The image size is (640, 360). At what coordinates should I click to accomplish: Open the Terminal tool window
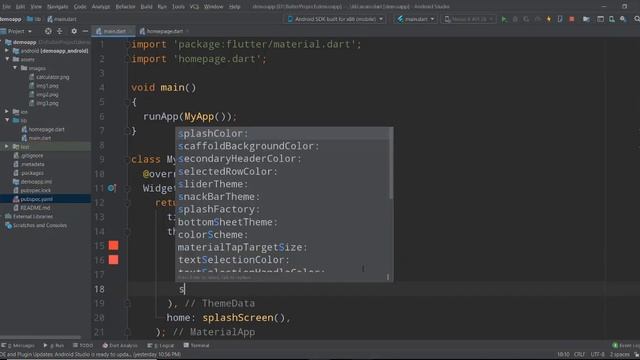point(196,345)
